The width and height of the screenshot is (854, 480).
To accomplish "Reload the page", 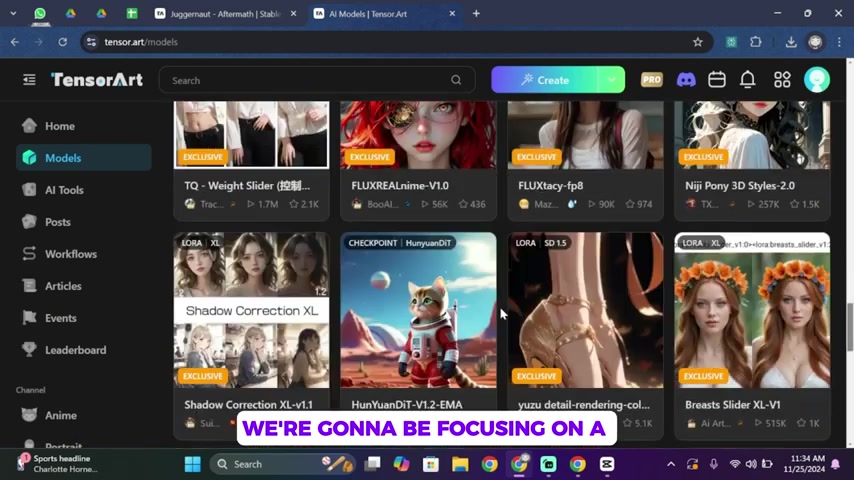I will 63,42.
